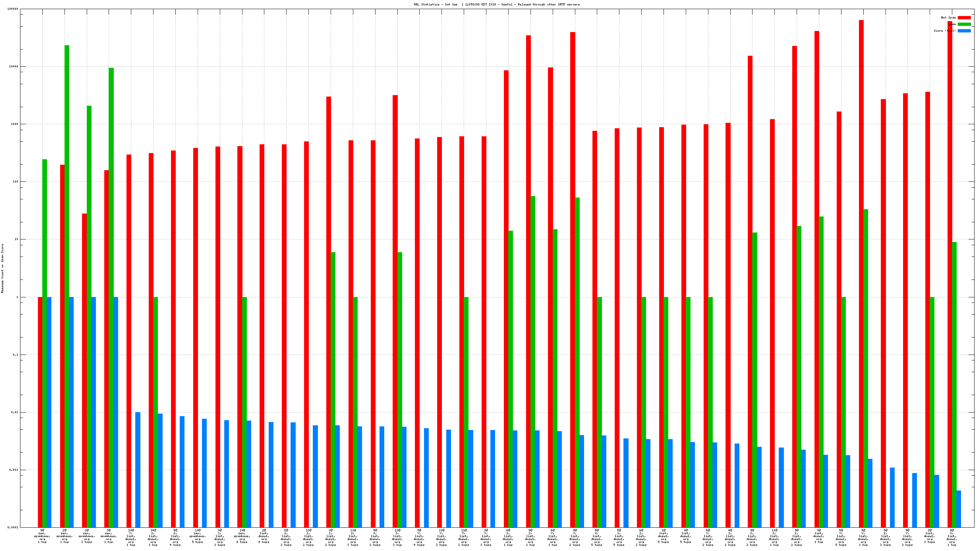
Task: Click the 0.1 y-axis tick label
Action: click(15, 355)
